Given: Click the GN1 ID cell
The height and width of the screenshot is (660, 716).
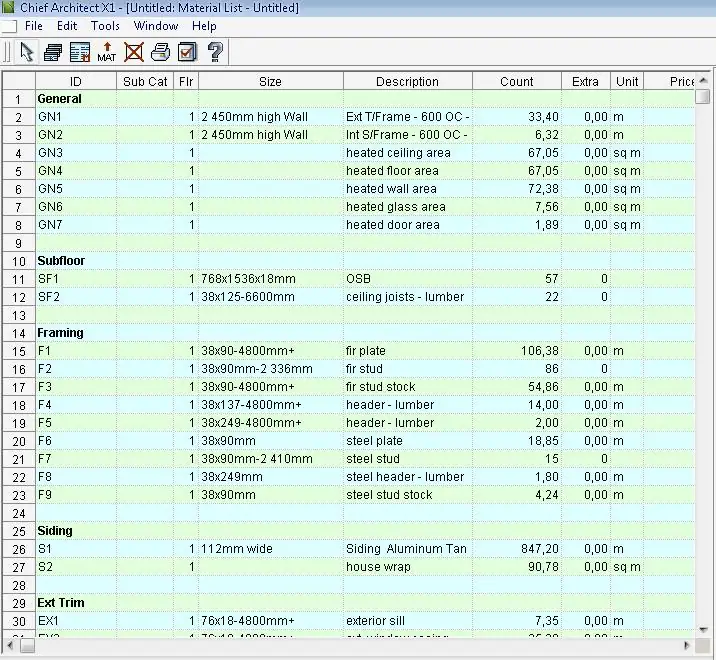Looking at the screenshot, I should 76,117.
